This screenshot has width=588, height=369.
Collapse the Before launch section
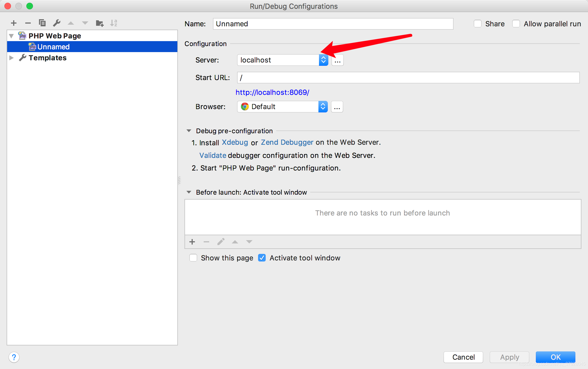coord(189,192)
